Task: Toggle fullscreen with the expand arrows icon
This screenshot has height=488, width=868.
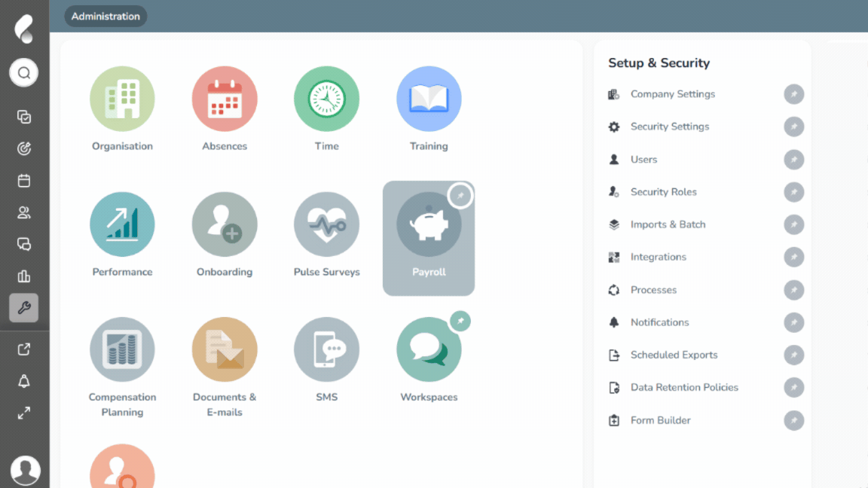Action: (x=24, y=413)
